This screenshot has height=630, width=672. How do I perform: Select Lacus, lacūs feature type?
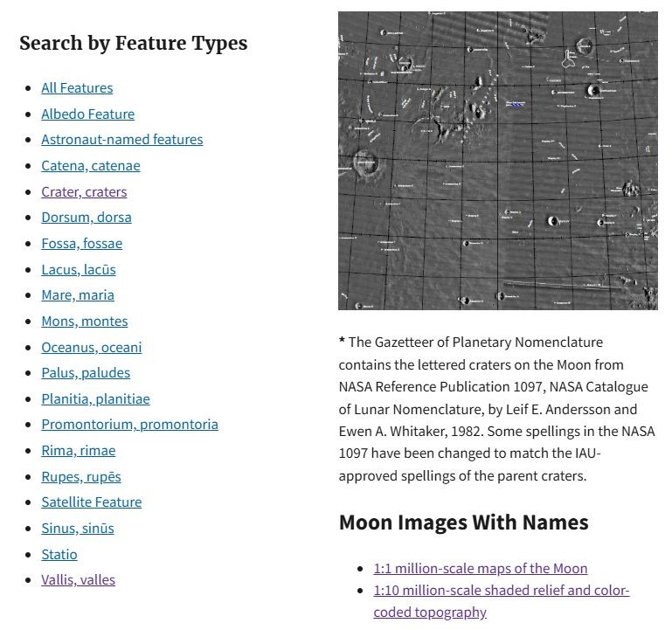click(x=78, y=269)
